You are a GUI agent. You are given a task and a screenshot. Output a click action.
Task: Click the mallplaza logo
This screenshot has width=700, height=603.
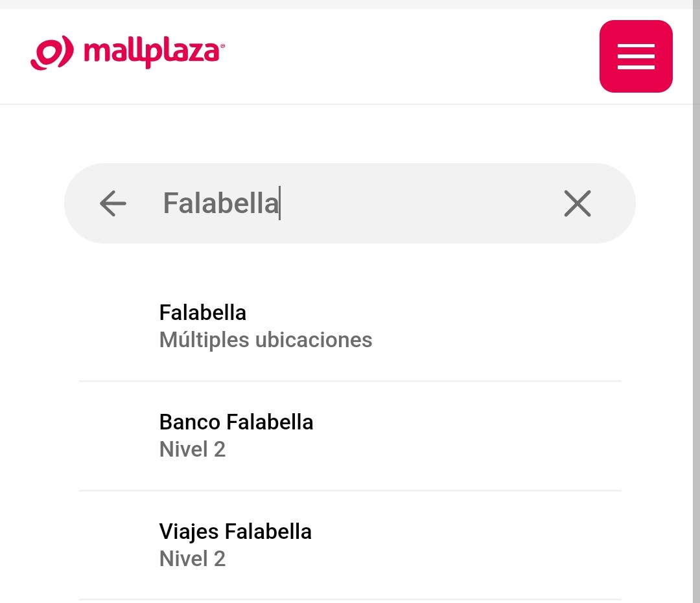click(128, 52)
